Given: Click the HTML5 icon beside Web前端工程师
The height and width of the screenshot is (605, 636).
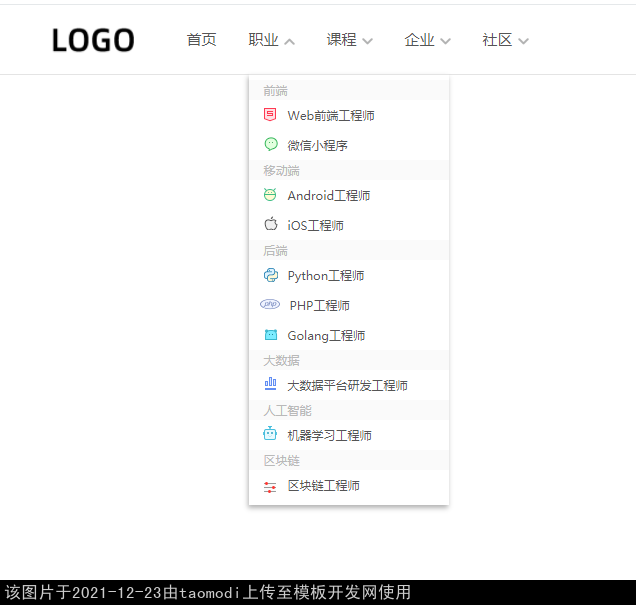Looking at the screenshot, I should coord(270,115).
